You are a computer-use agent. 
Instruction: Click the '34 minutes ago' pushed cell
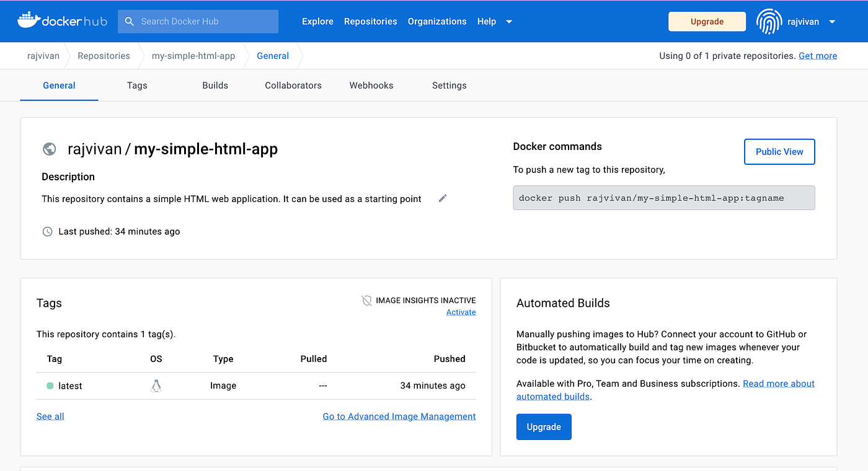click(x=433, y=386)
